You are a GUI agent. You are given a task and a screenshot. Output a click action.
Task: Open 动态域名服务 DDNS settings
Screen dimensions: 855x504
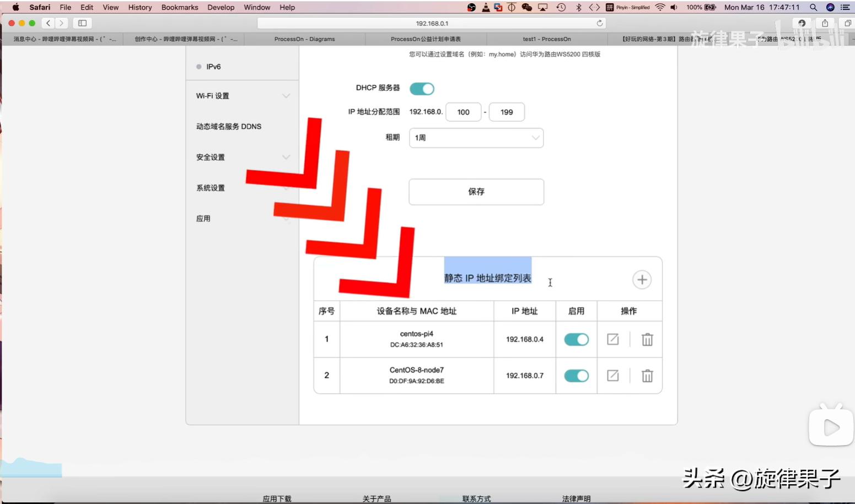click(229, 127)
